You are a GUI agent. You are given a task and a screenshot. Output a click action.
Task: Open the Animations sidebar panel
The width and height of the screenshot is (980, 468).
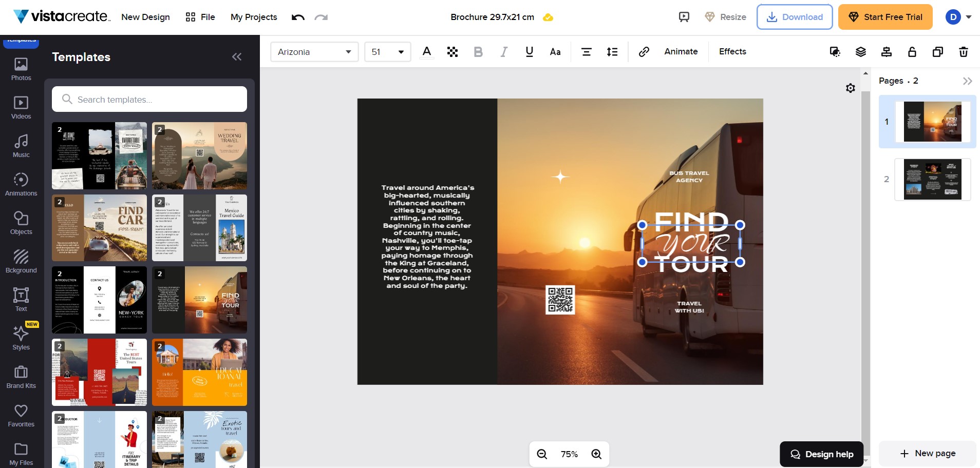tap(21, 185)
